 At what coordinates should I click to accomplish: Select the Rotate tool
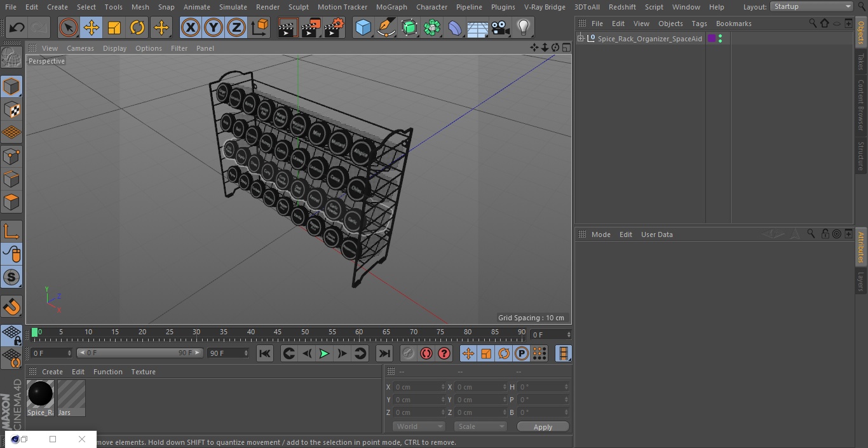tap(137, 27)
